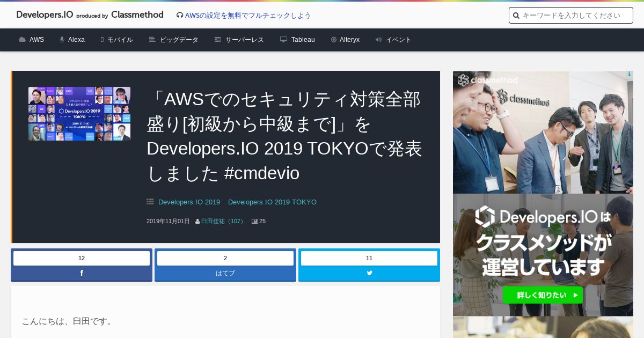
Task: Open the Developers.IO 2019 TOKYO category link
Action: click(272, 202)
